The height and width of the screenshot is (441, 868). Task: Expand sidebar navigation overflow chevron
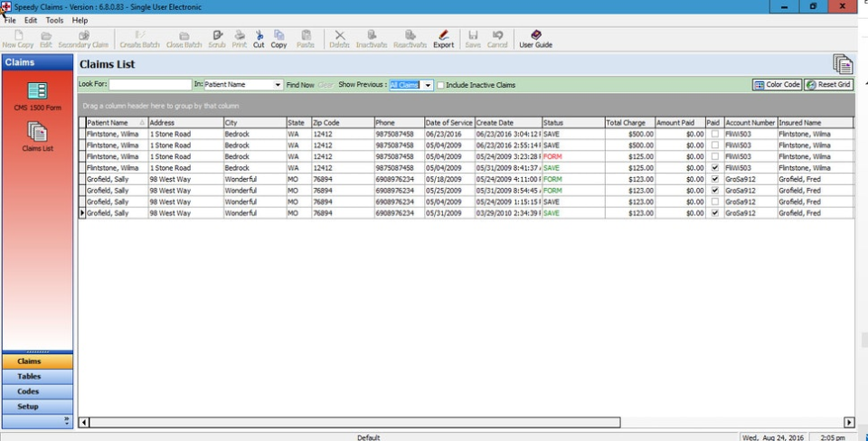(67, 420)
